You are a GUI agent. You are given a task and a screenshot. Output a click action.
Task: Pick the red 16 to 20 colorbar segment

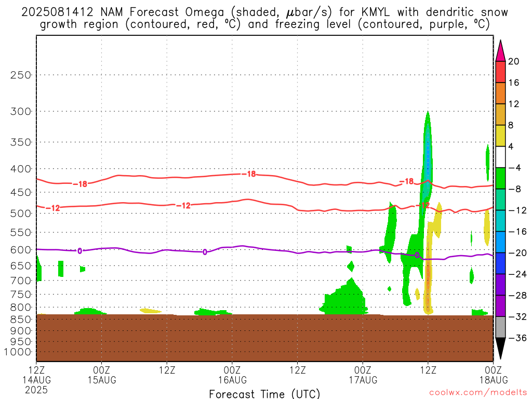click(x=500, y=72)
